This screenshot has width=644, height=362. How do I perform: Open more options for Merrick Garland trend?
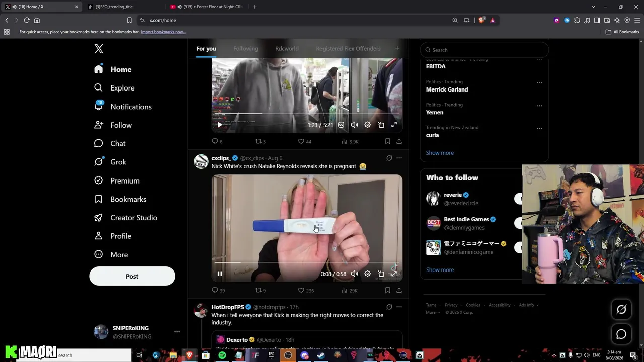[539, 83]
